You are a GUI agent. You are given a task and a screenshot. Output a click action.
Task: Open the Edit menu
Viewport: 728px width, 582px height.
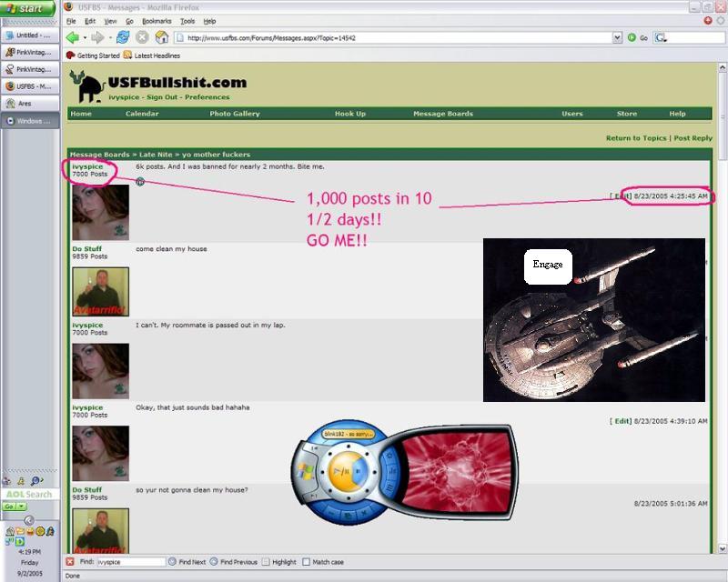coord(90,21)
